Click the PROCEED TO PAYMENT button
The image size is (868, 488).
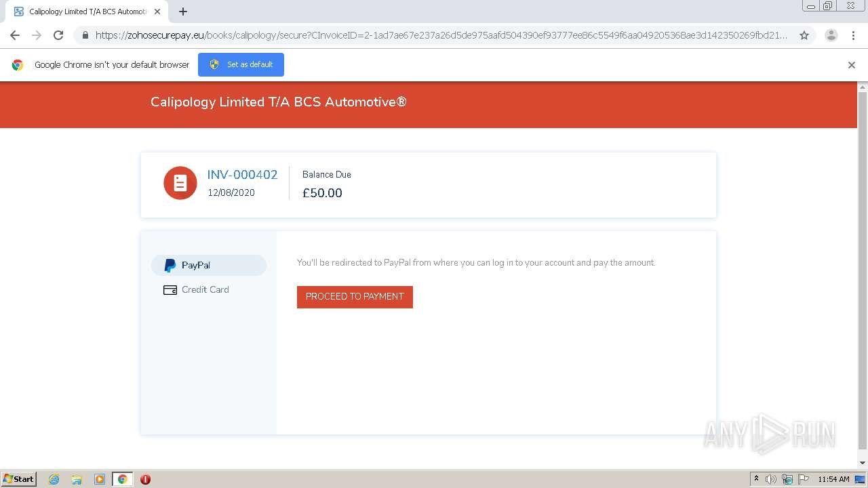coord(355,297)
